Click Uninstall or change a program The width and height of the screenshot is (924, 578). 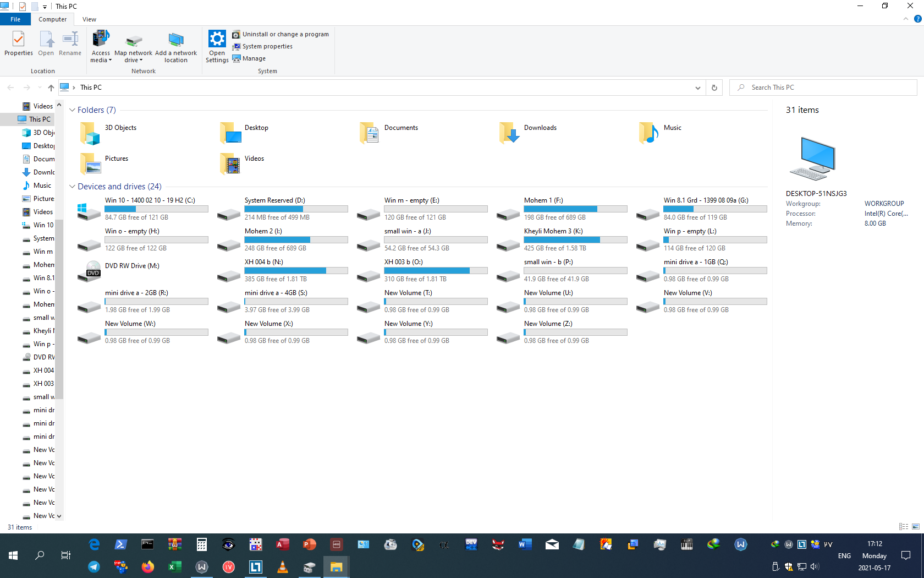tap(285, 34)
